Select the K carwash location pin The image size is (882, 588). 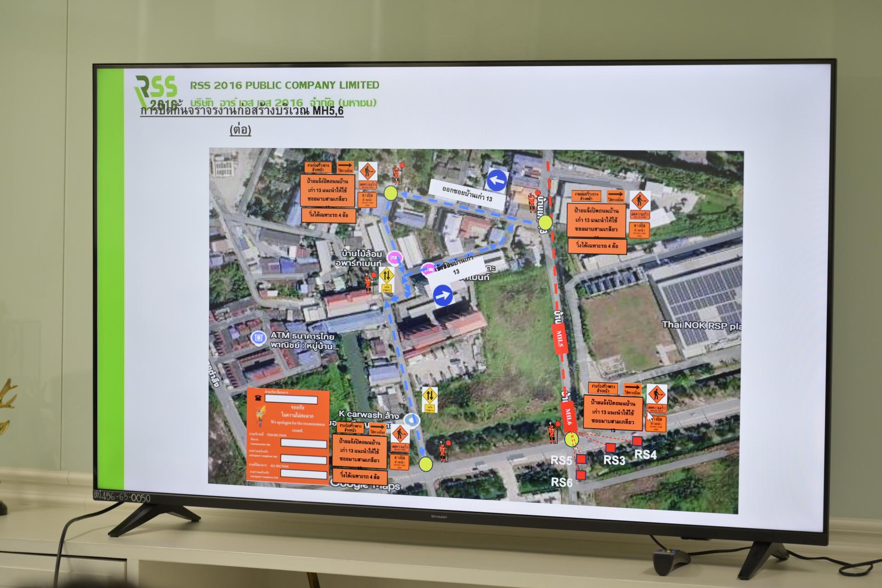(413, 419)
